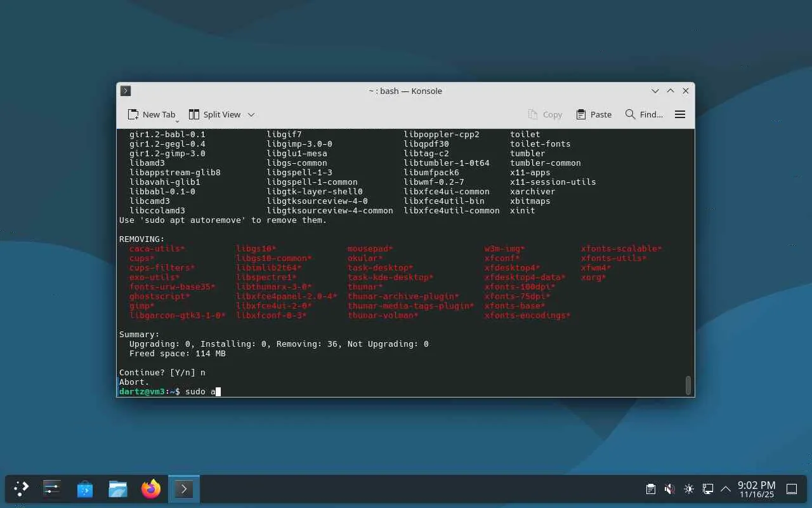Open the Konsole window menu icon
812x508 pixels.
126,91
